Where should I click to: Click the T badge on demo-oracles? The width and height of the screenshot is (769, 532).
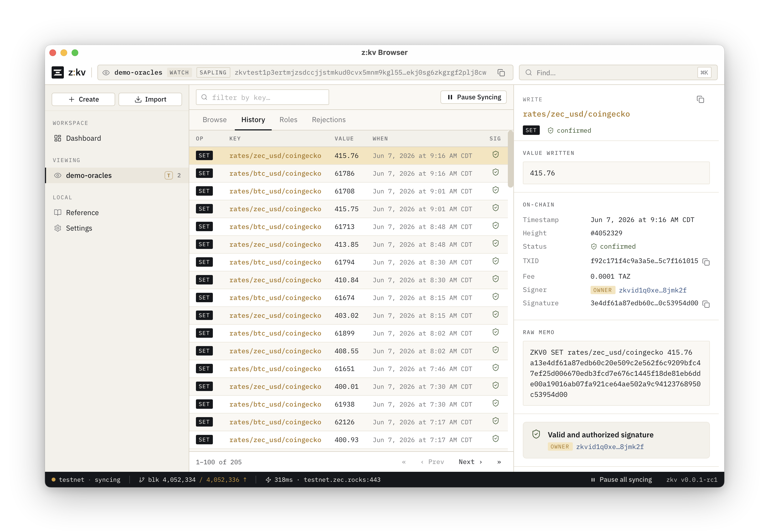point(169,175)
